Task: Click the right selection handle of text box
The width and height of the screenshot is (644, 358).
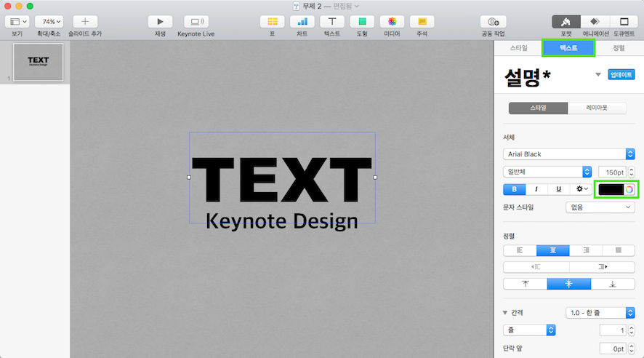Action: (375, 178)
